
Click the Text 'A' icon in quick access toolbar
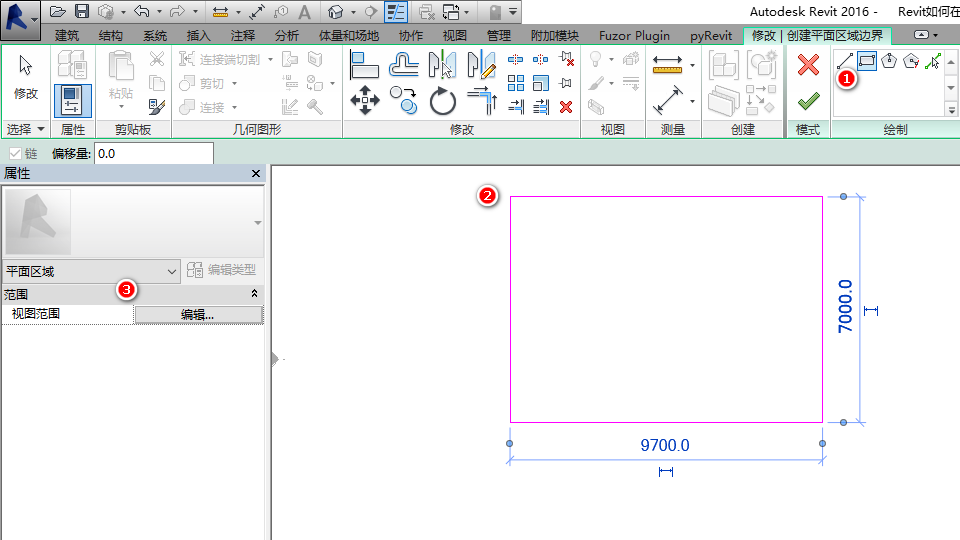[304, 12]
